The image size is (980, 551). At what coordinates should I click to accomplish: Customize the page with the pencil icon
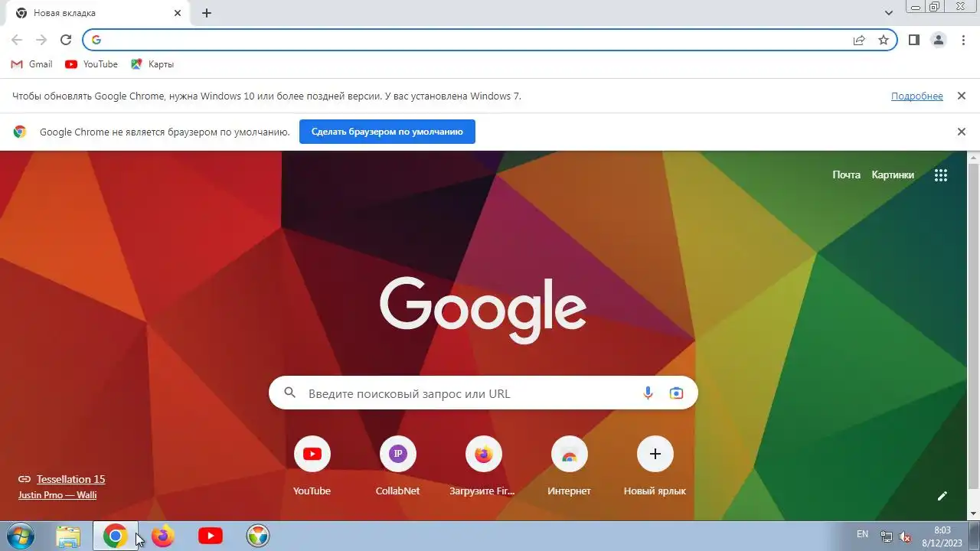tap(942, 496)
